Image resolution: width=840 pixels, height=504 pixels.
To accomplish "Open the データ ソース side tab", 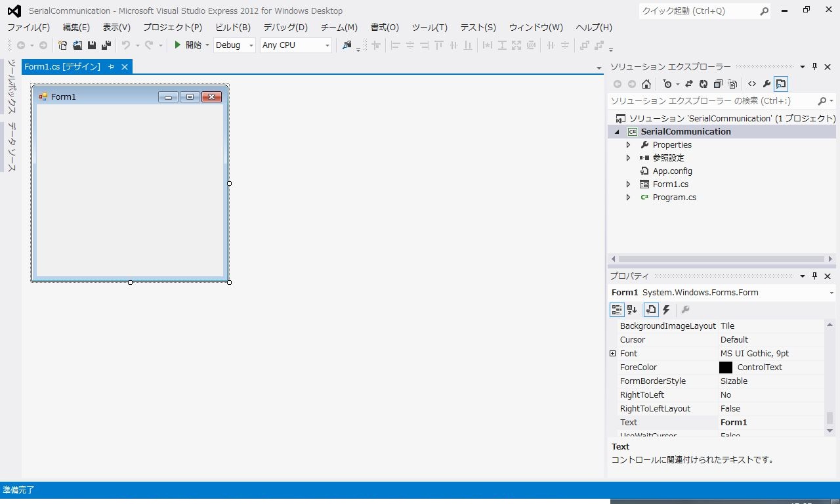I will (12, 147).
